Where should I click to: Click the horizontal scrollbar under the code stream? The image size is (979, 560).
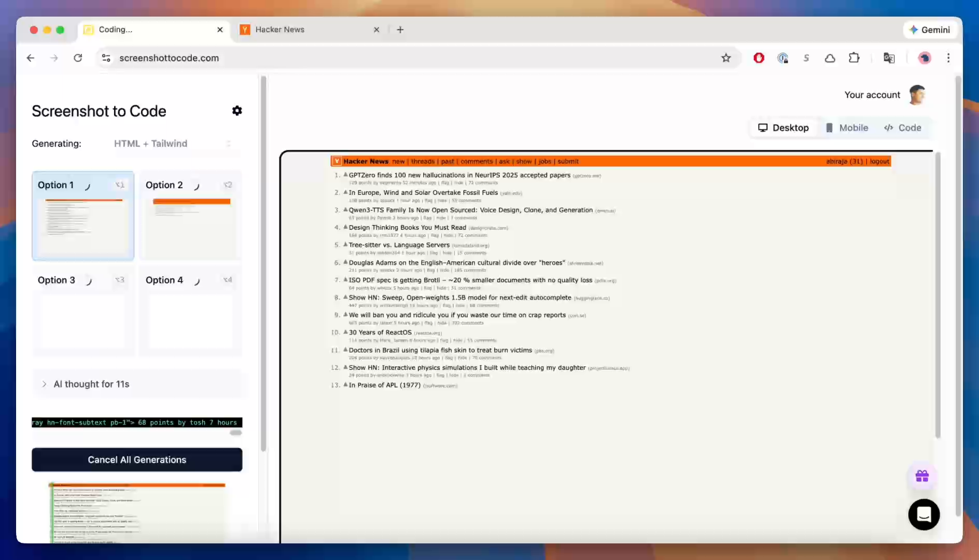pos(236,432)
